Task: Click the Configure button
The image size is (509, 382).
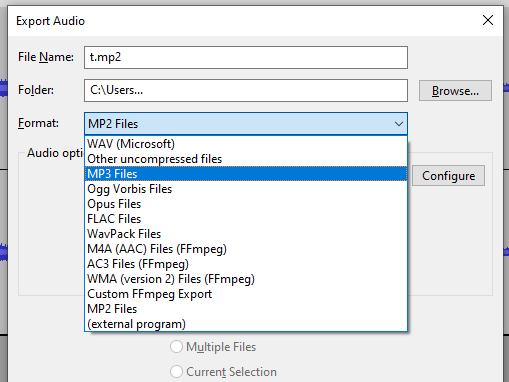Action: point(448,176)
